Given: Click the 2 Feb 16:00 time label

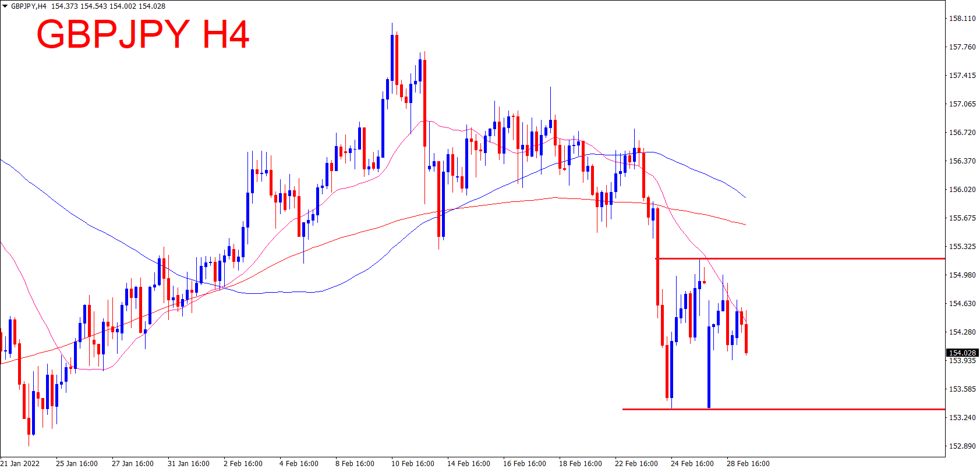Looking at the screenshot, I should pos(243,464).
